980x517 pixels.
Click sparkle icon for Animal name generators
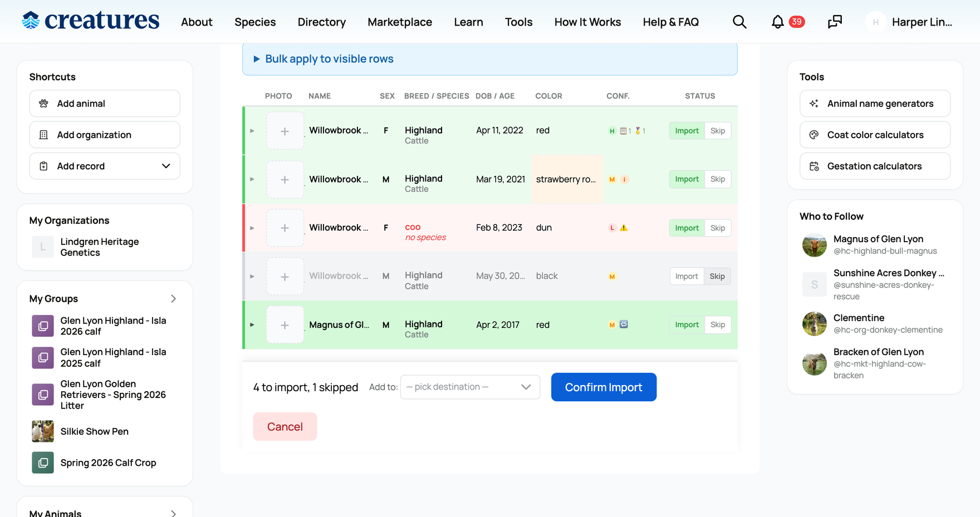(814, 104)
